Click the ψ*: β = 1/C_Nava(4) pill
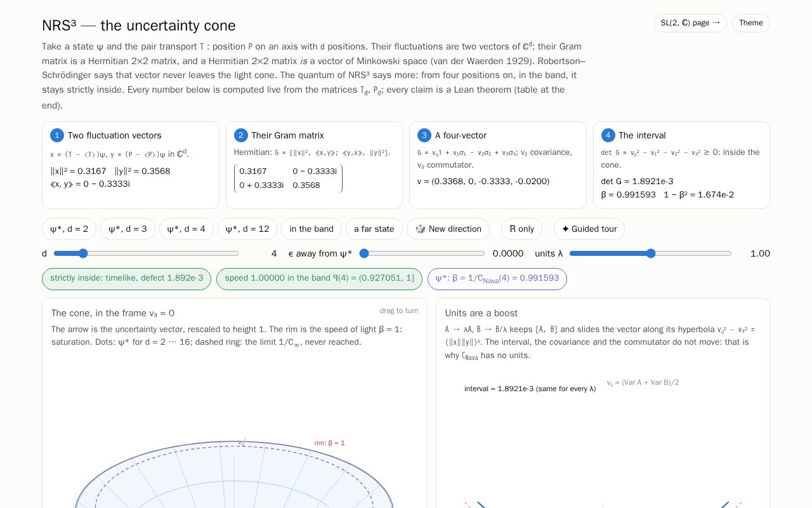Viewport: 812px width, 508px height. click(x=497, y=279)
